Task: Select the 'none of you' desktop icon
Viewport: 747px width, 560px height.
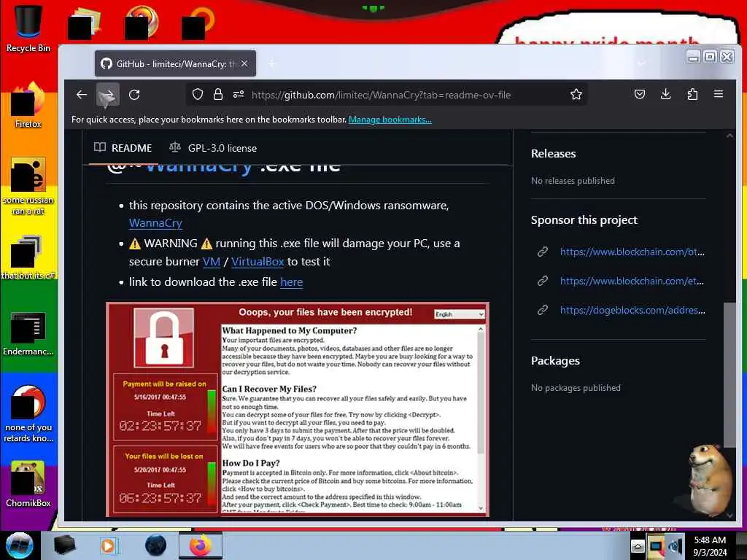Action: tap(28, 413)
